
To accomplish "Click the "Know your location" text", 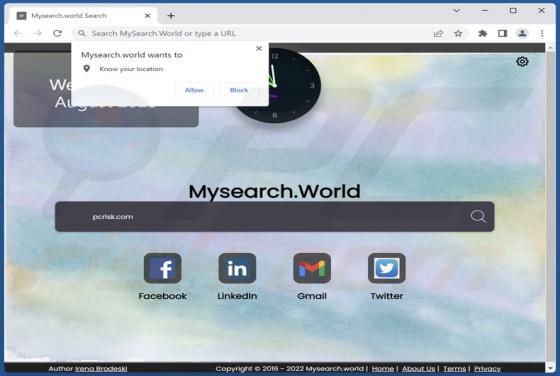I will tap(131, 69).
